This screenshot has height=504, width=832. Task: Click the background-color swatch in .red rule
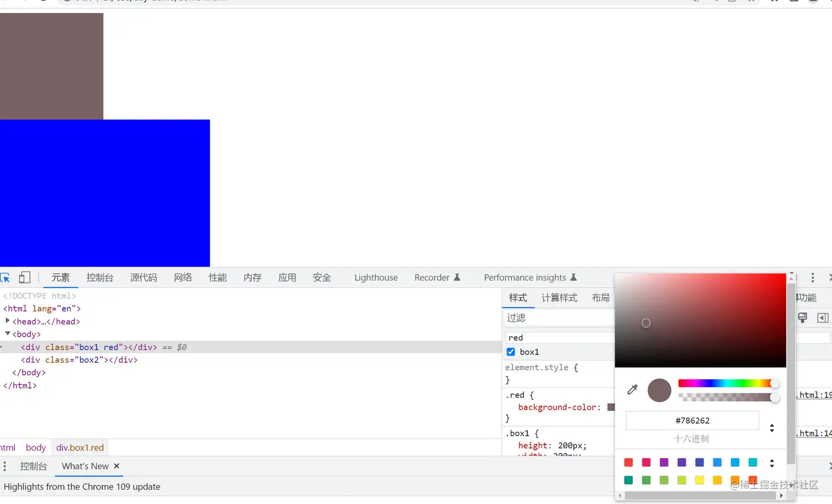[x=611, y=407]
